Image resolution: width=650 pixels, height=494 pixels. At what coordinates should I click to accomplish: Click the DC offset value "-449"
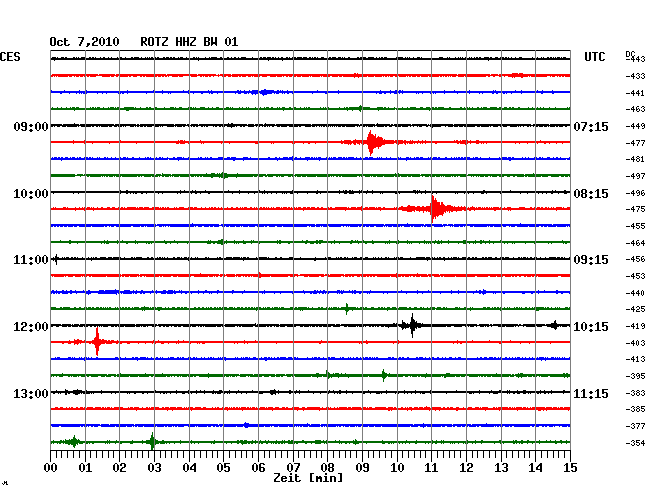click(x=635, y=126)
